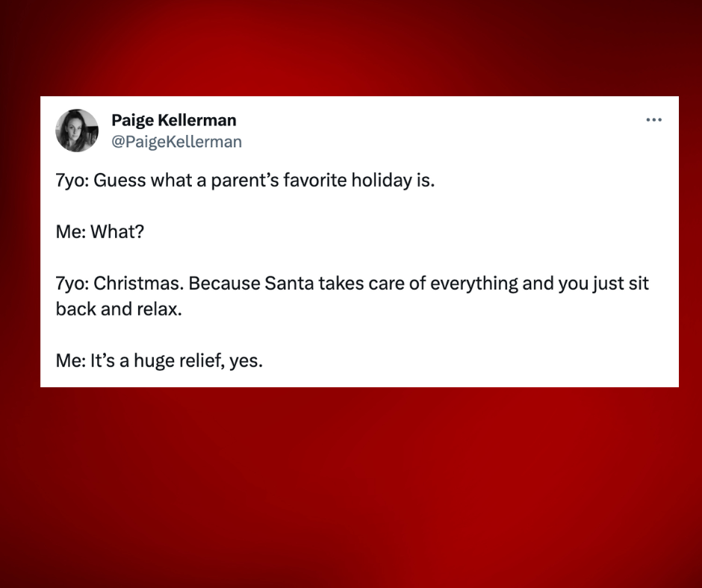This screenshot has height=588, width=702.
Task: Click the first line starting "7yo: Guess what"
Action: [x=244, y=181]
